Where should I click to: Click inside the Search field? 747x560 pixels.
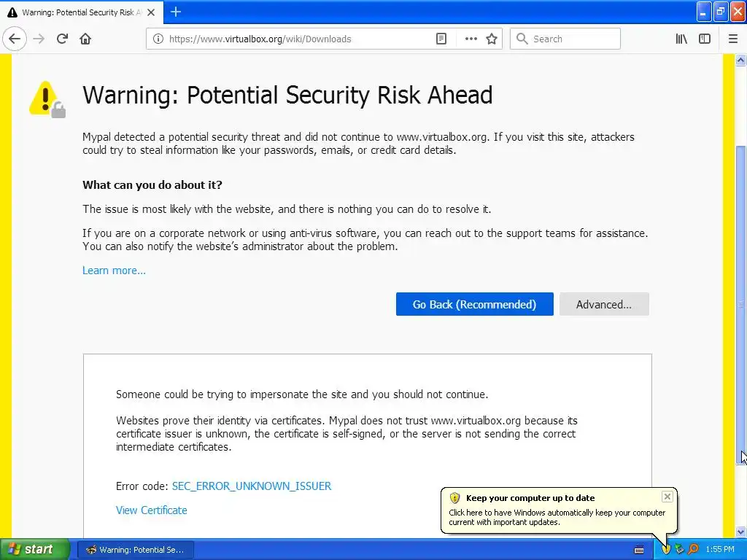tap(565, 39)
